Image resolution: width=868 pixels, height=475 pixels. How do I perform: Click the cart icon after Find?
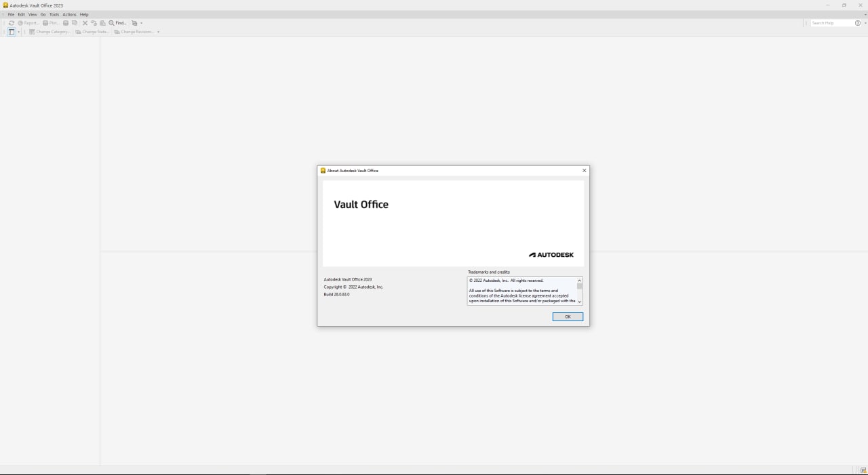coord(134,23)
